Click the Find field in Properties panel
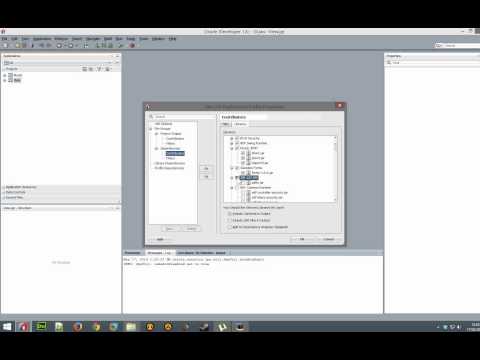Image resolution: width=480 pixels, height=360 pixels. pos(433,62)
